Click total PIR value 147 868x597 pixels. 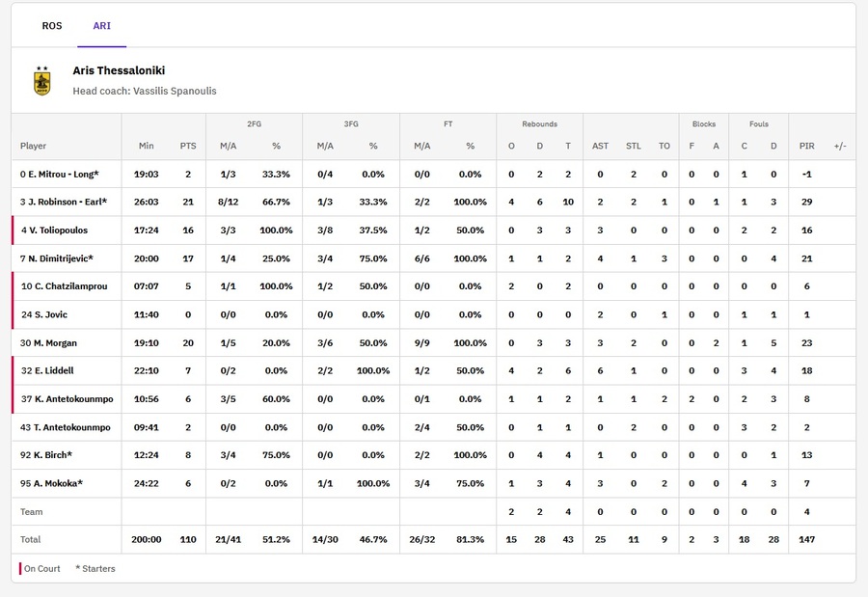pyautogui.click(x=806, y=539)
